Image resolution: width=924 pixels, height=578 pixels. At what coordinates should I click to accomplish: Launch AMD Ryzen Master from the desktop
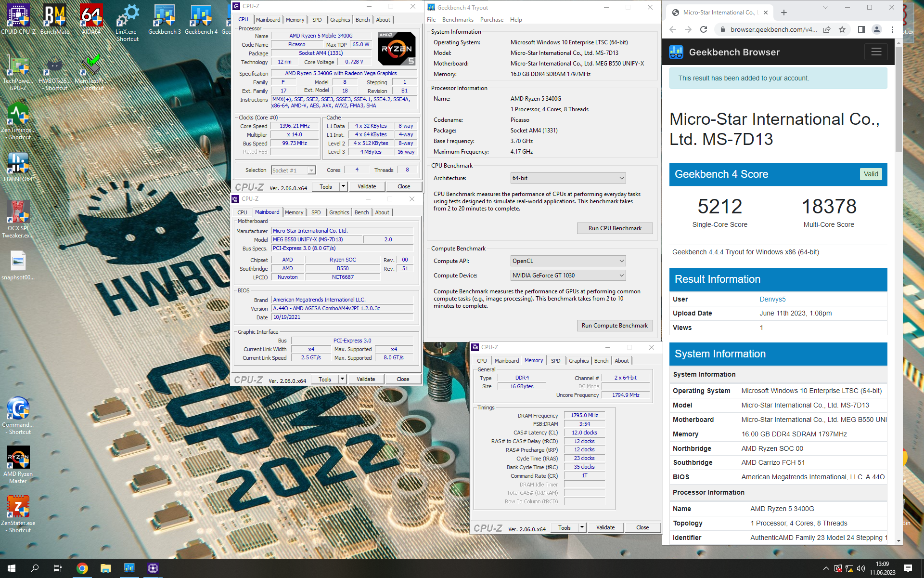18,465
